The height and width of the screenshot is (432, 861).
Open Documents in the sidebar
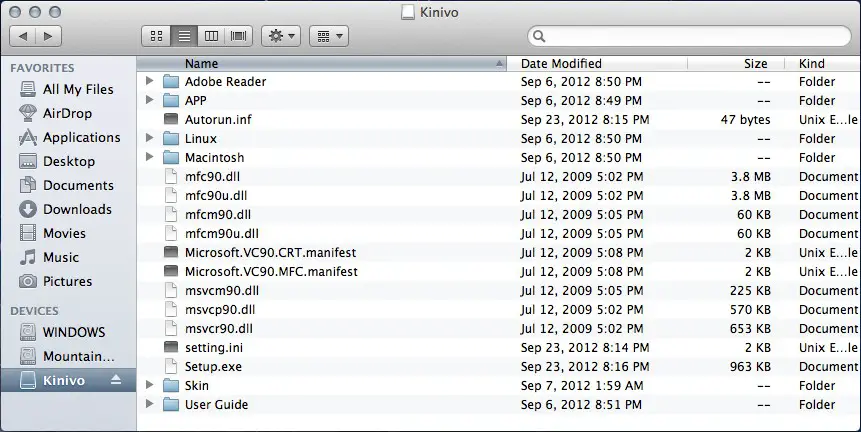[x=68, y=186]
